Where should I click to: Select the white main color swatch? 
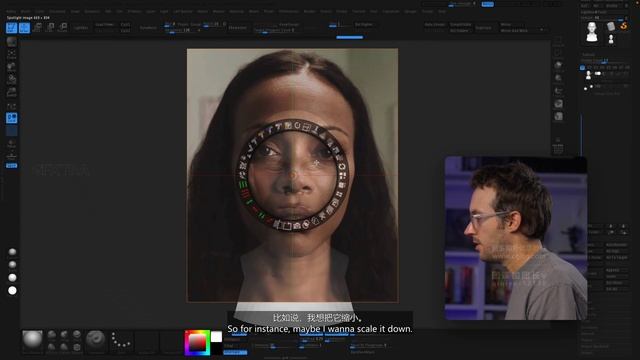click(216, 337)
